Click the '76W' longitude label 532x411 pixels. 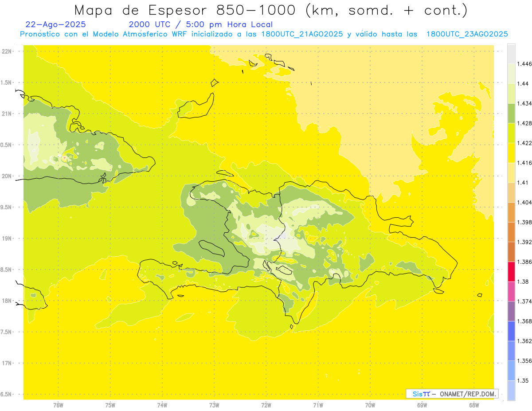[58, 405]
